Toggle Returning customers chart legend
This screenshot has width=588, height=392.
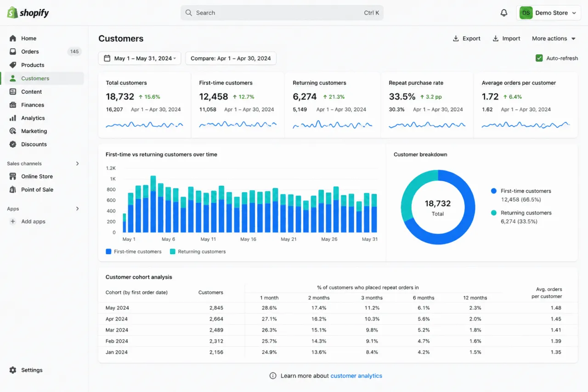click(198, 252)
